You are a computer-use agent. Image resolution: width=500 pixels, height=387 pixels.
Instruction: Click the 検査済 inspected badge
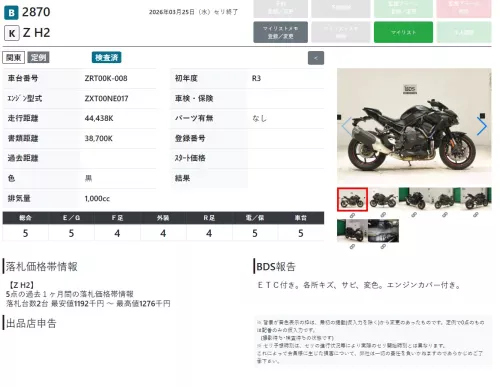(x=107, y=57)
